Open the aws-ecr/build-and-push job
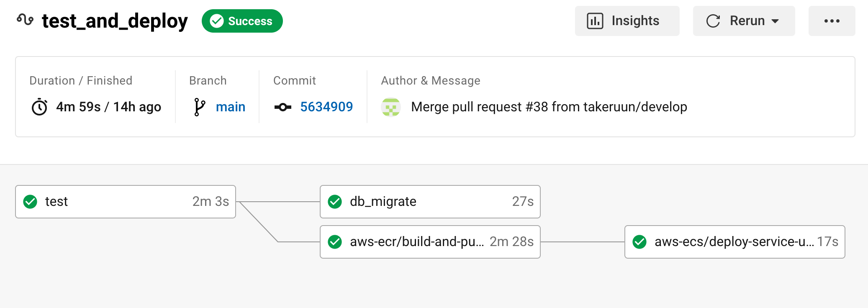Image resolution: width=868 pixels, height=308 pixels. point(430,242)
